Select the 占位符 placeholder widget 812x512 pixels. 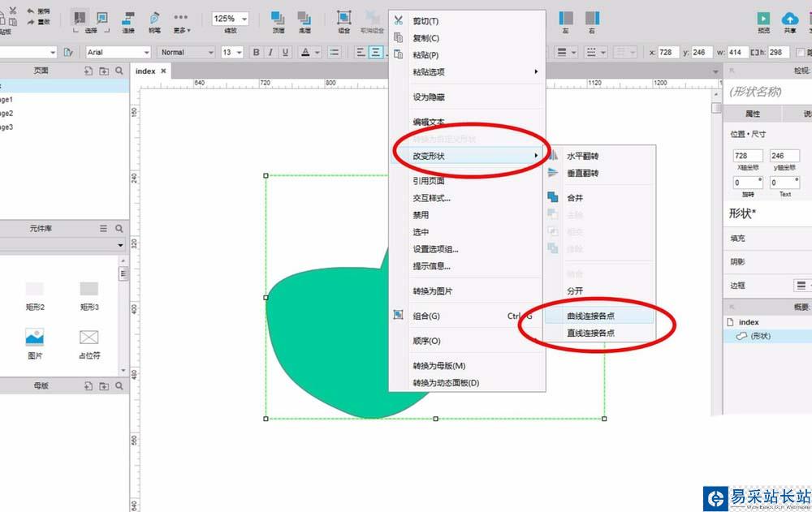click(89, 344)
